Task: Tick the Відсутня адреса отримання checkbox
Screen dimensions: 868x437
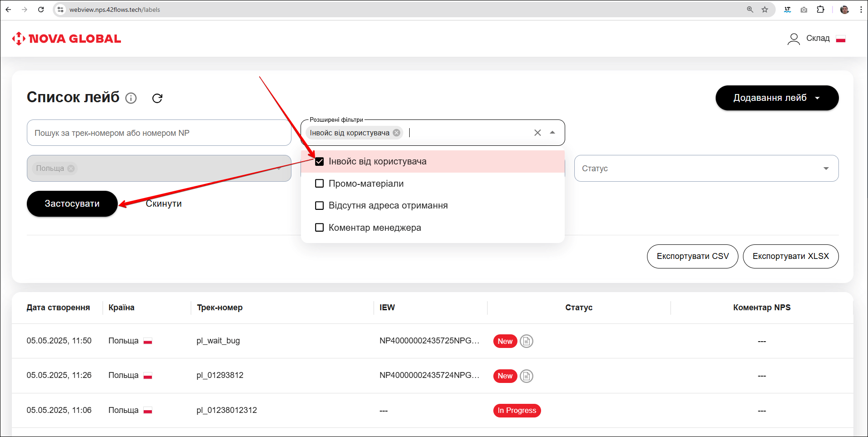Action: click(x=320, y=206)
